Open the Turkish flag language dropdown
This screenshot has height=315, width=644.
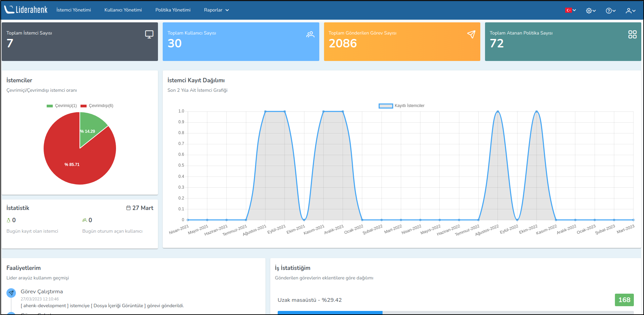(571, 10)
